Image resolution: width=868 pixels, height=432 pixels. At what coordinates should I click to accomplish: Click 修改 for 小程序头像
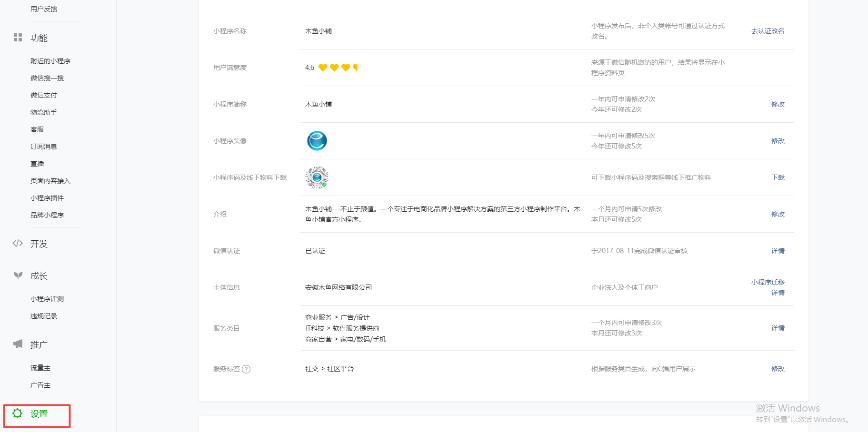click(778, 141)
